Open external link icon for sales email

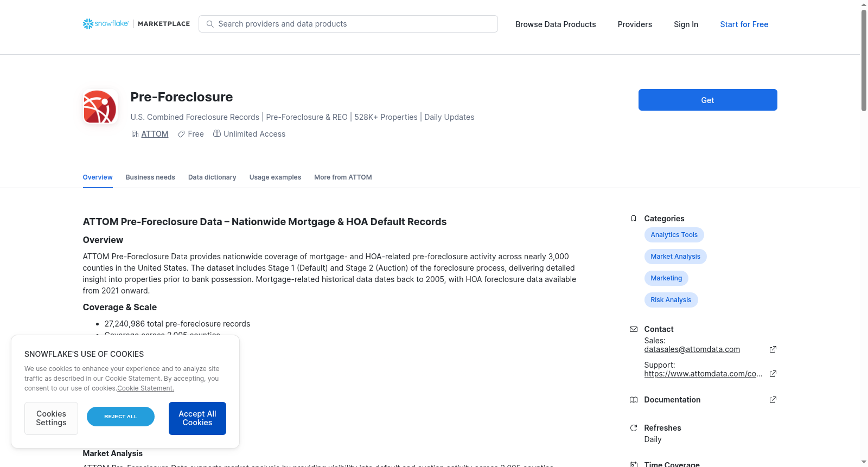pos(773,349)
